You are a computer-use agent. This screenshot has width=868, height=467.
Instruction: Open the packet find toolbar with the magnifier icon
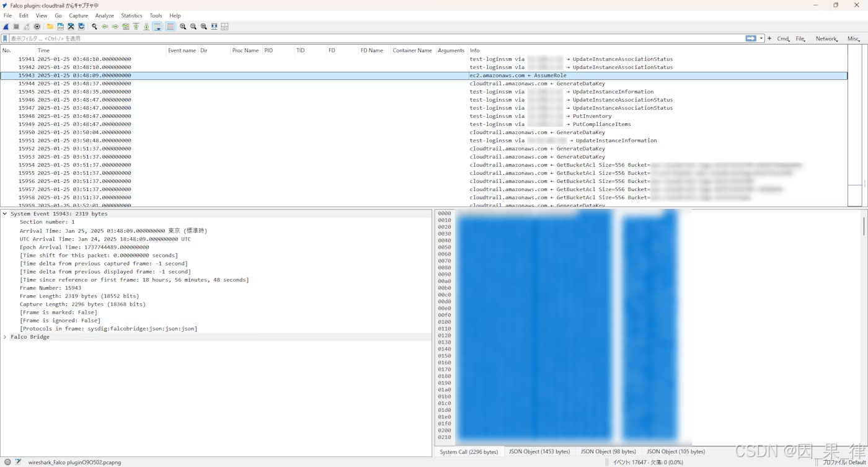click(94, 26)
